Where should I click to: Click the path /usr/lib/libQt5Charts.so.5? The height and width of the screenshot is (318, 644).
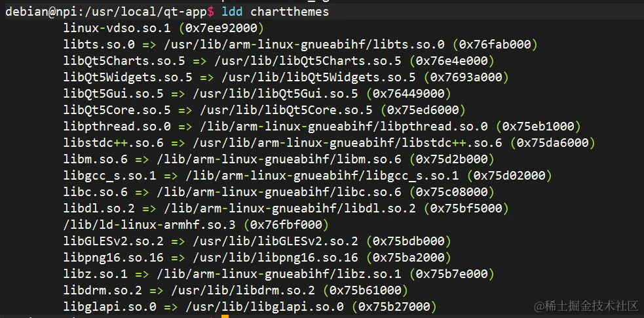(309, 61)
